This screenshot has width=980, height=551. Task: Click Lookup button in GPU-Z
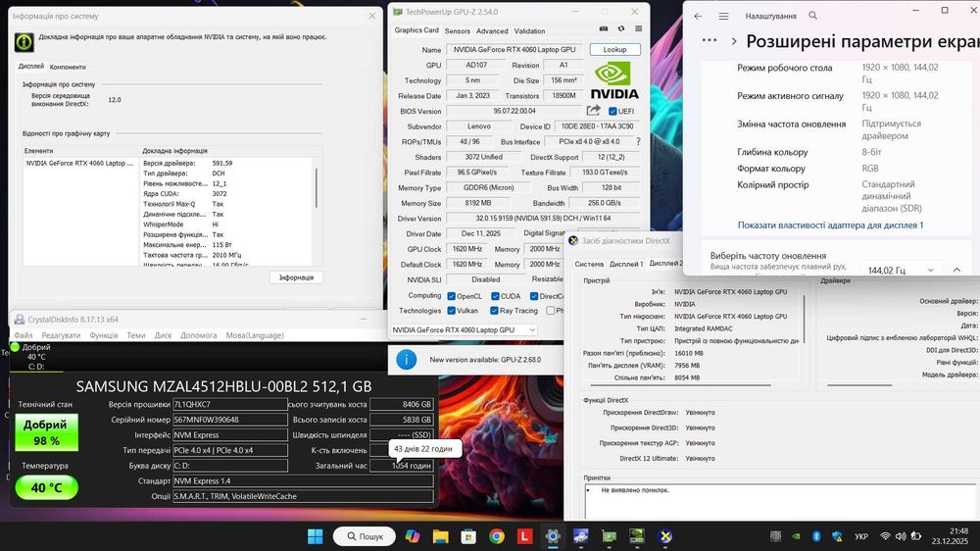[x=615, y=49]
